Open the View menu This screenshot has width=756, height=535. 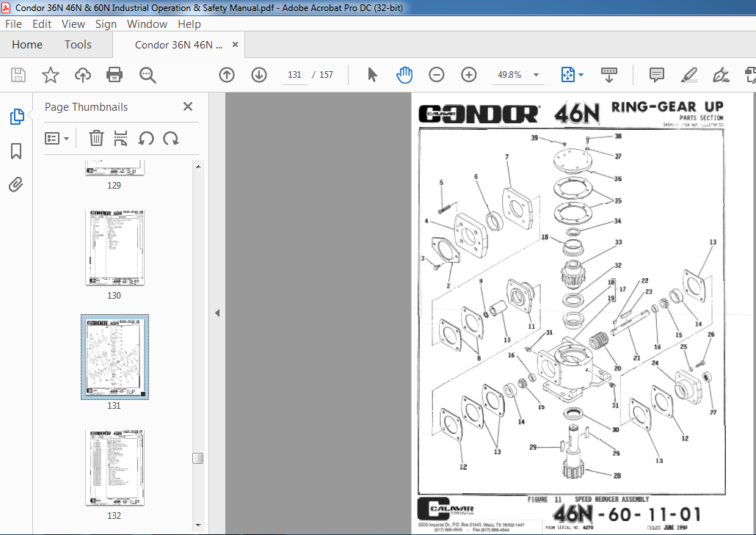pos(73,24)
